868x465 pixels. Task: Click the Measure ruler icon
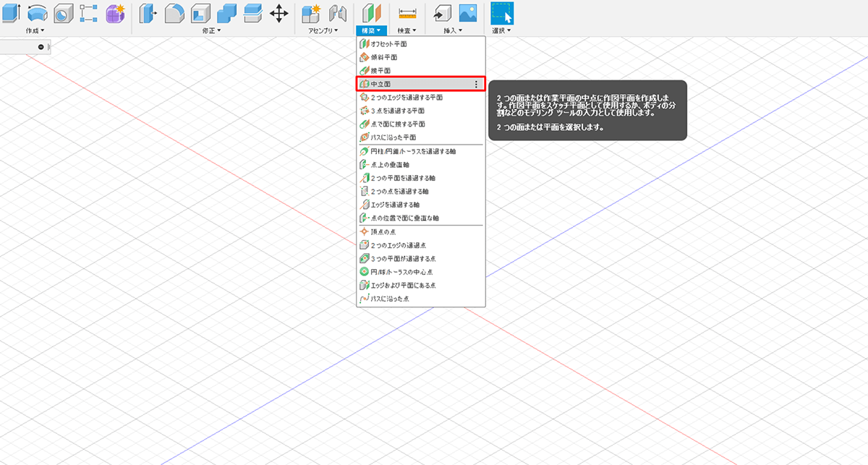[408, 12]
